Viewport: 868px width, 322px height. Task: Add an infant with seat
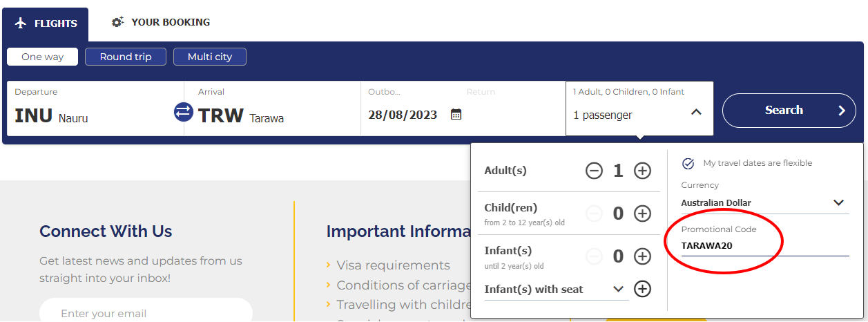[x=643, y=289]
